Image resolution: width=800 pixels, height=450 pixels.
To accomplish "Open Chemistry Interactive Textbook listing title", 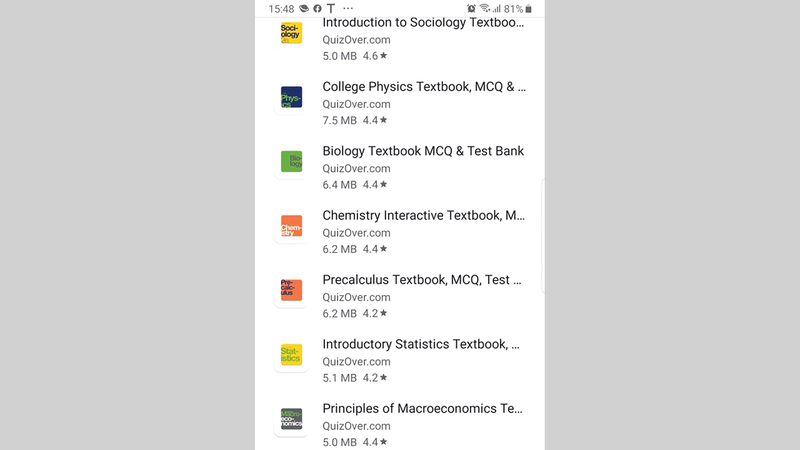I will pos(423,215).
